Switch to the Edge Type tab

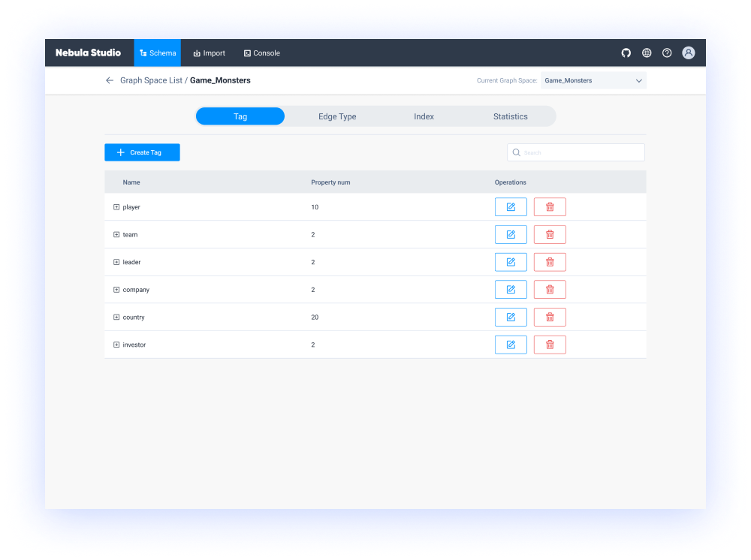coord(337,116)
